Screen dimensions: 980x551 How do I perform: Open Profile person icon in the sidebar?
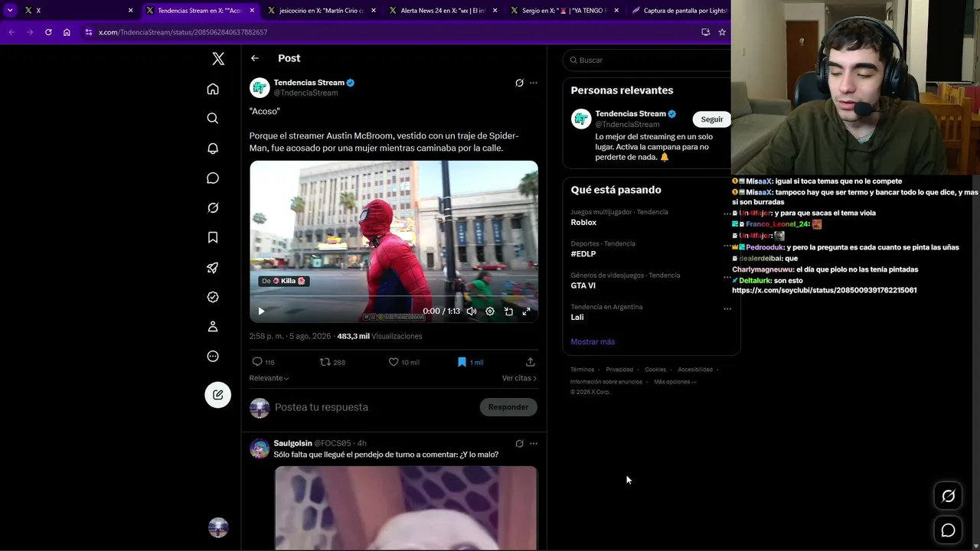pyautogui.click(x=213, y=327)
